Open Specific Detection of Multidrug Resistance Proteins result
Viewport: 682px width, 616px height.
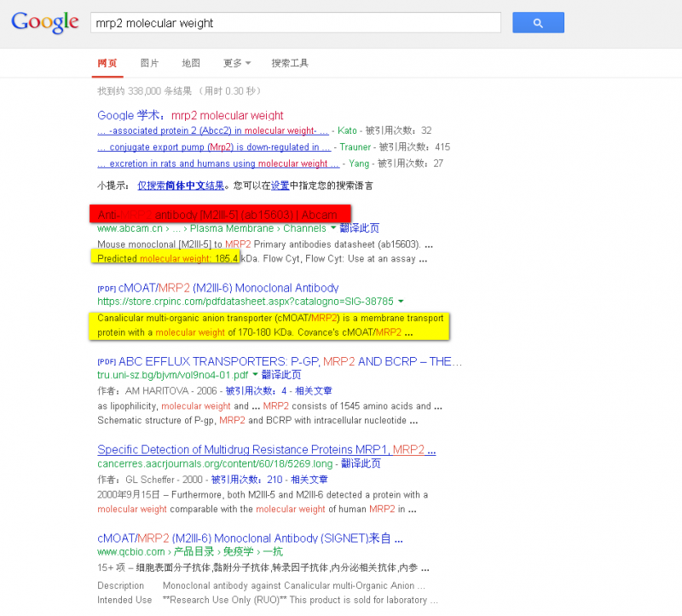tap(266, 450)
